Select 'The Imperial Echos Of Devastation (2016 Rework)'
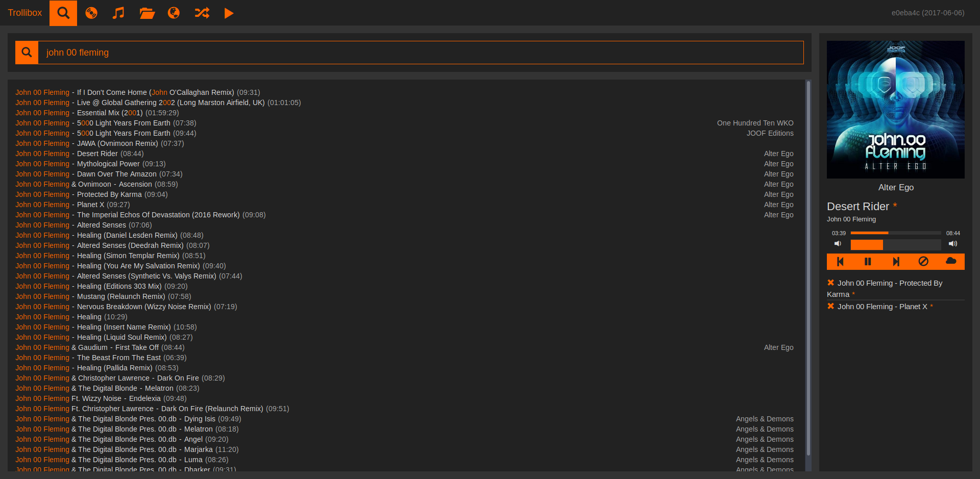 pyautogui.click(x=158, y=215)
